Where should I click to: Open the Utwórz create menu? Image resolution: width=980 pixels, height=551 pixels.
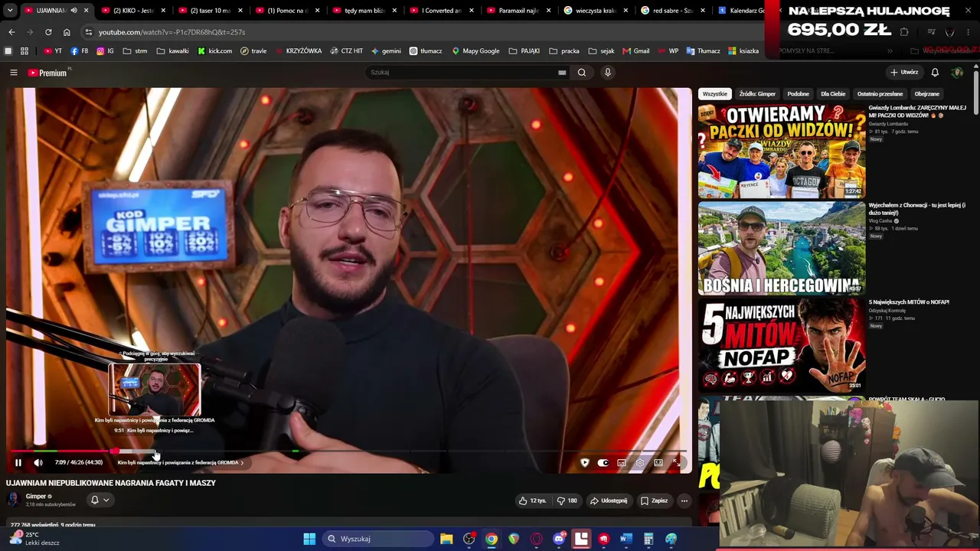pyautogui.click(x=904, y=73)
